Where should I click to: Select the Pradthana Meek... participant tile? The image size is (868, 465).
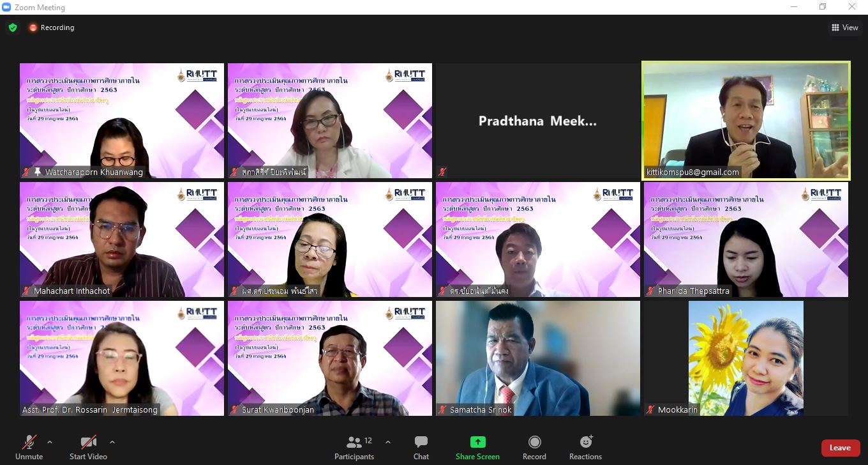click(x=537, y=121)
